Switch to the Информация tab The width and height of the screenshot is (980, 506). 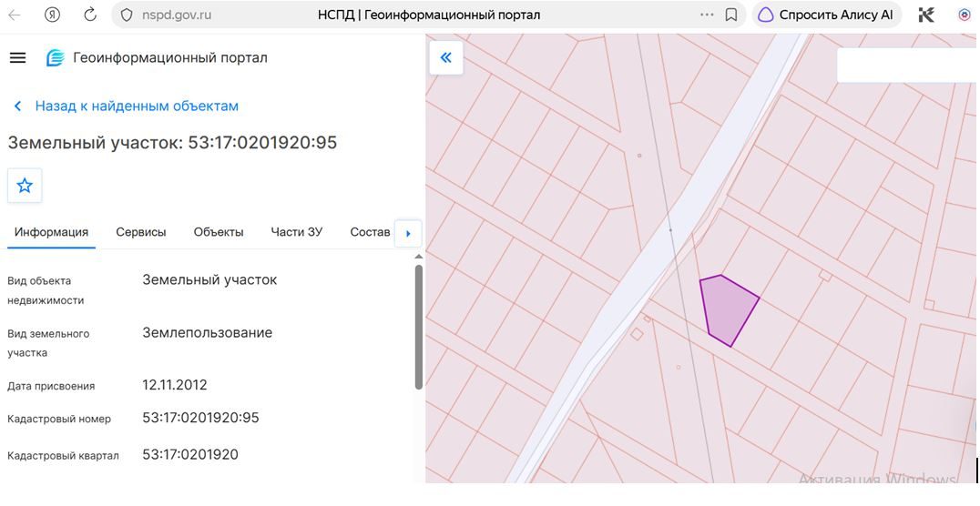click(51, 232)
